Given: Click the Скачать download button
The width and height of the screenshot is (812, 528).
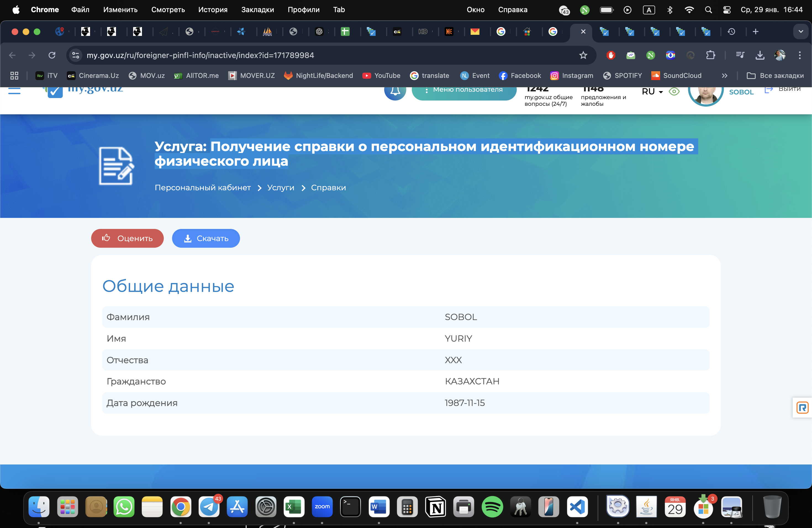Looking at the screenshot, I should tap(206, 238).
